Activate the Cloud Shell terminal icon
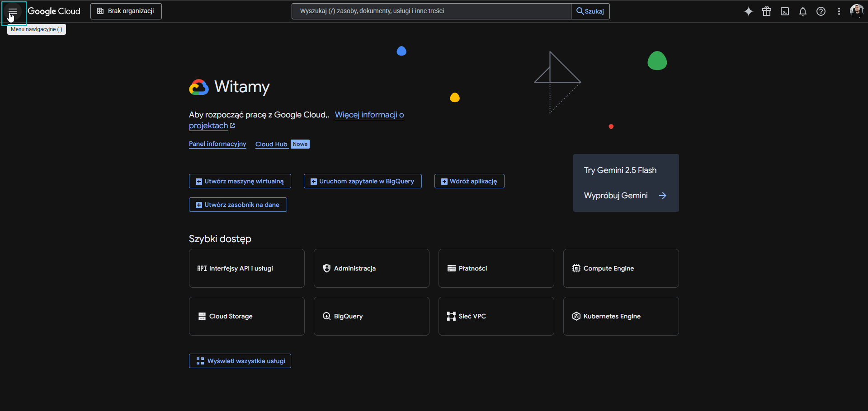868x411 pixels. coord(785,11)
